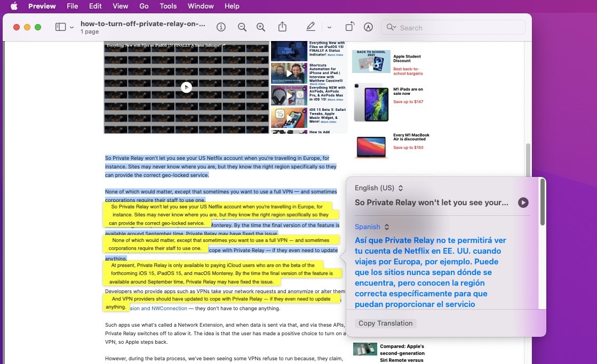Click the M1 MacBook Air image
This screenshot has width=597, height=364.
tap(371, 147)
